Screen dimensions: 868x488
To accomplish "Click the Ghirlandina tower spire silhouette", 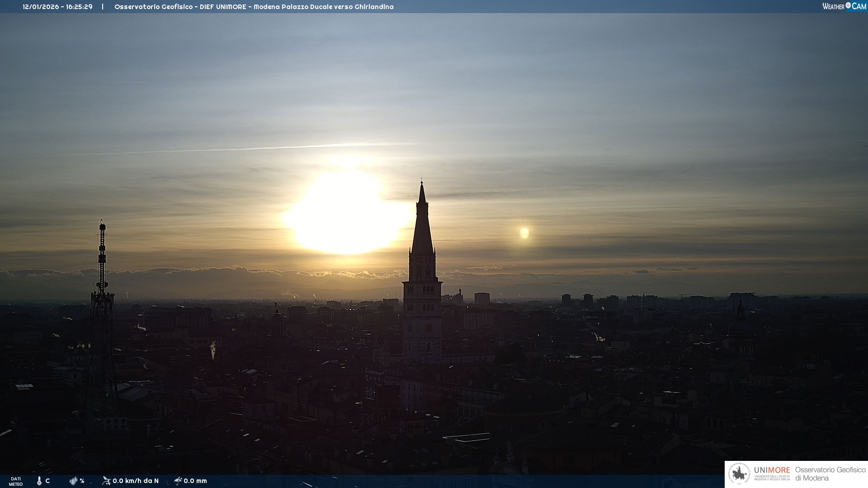I will 422,226.
